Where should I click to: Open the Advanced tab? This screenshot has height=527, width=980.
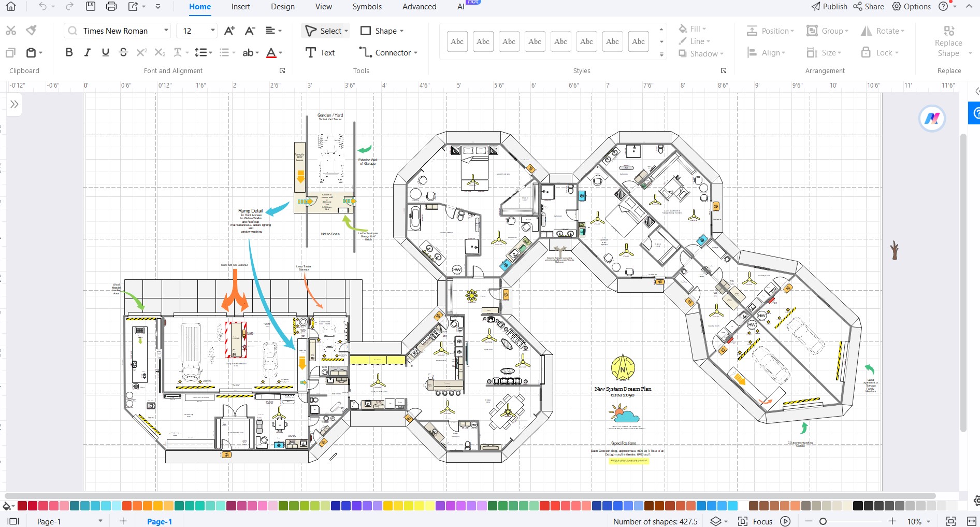pyautogui.click(x=420, y=7)
